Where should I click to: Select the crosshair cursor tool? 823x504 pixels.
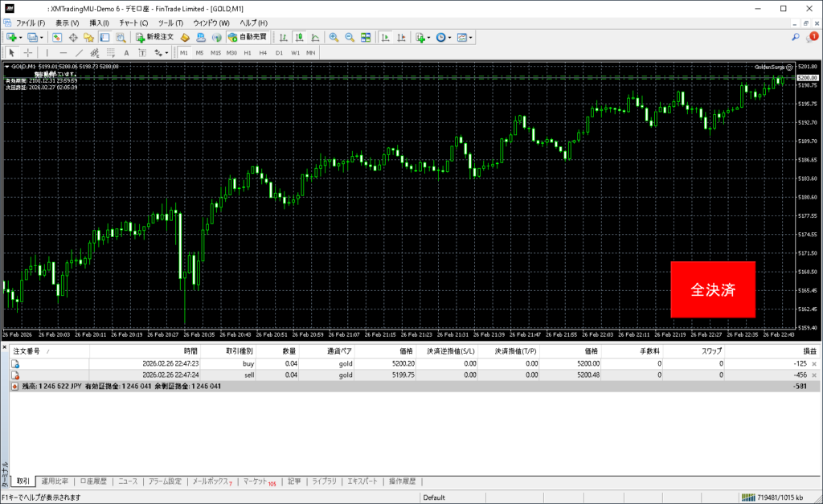[28, 52]
